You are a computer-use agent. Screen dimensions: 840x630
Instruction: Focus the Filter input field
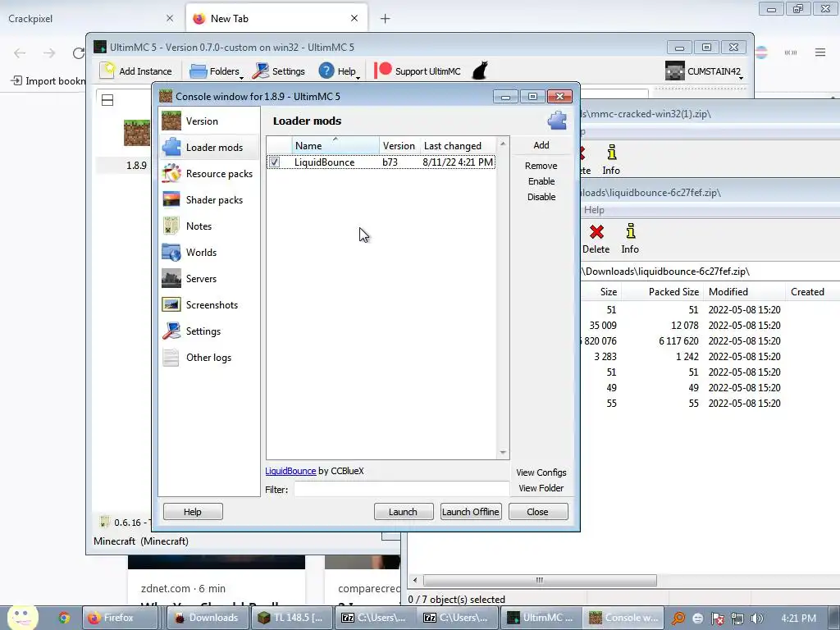click(400, 489)
